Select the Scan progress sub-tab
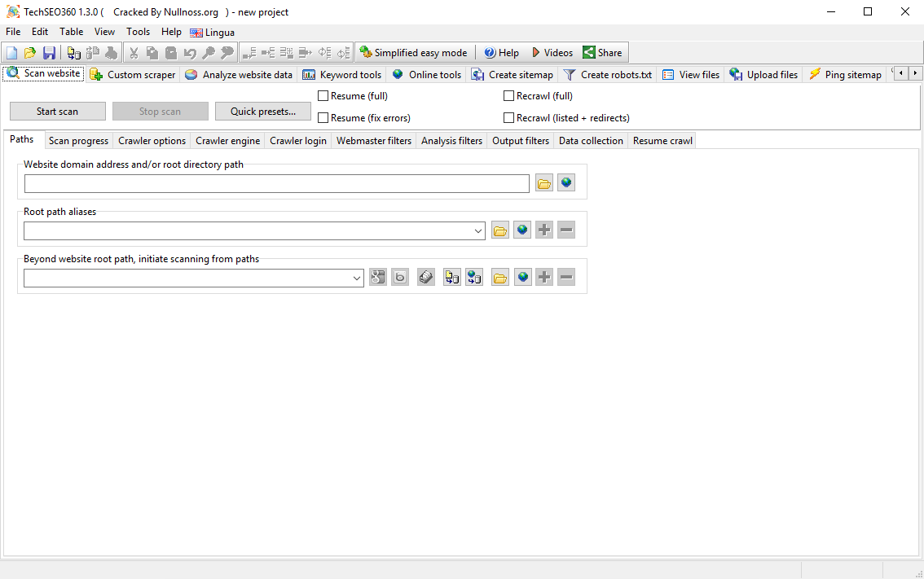924x579 pixels. pos(78,141)
